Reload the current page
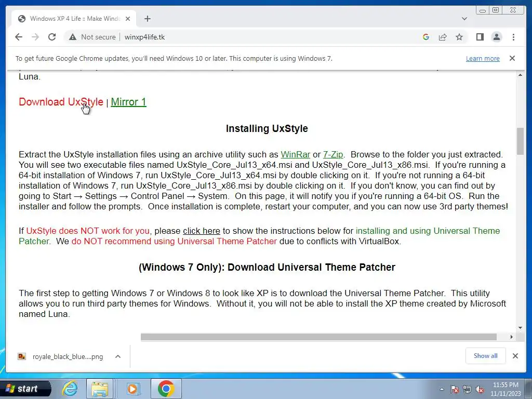Screen dimensions: 532x399 click(x=52, y=37)
